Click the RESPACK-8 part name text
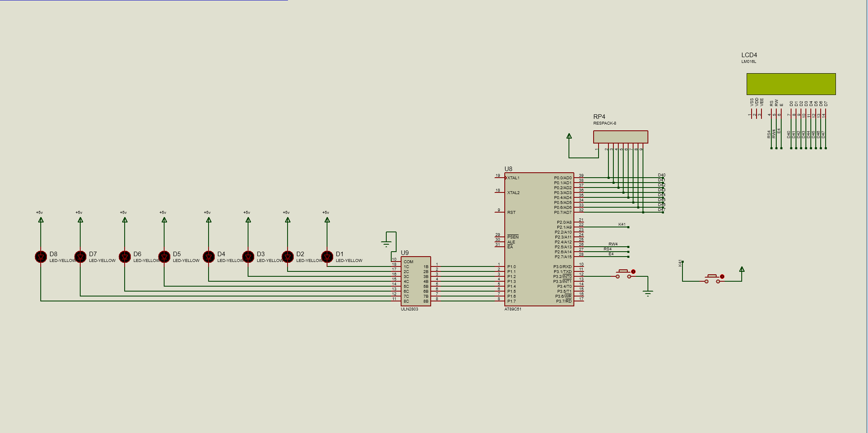Viewport: 868px width, 433px height. tap(605, 123)
